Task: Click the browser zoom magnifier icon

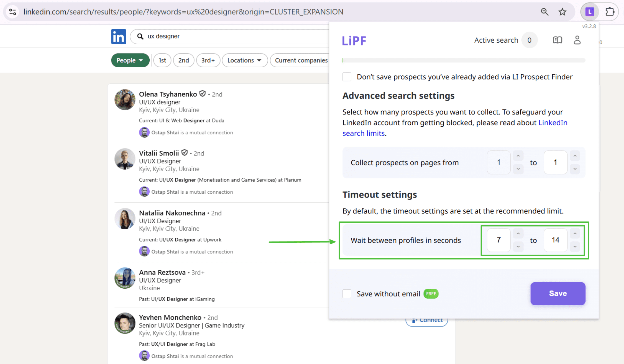Action: (544, 12)
